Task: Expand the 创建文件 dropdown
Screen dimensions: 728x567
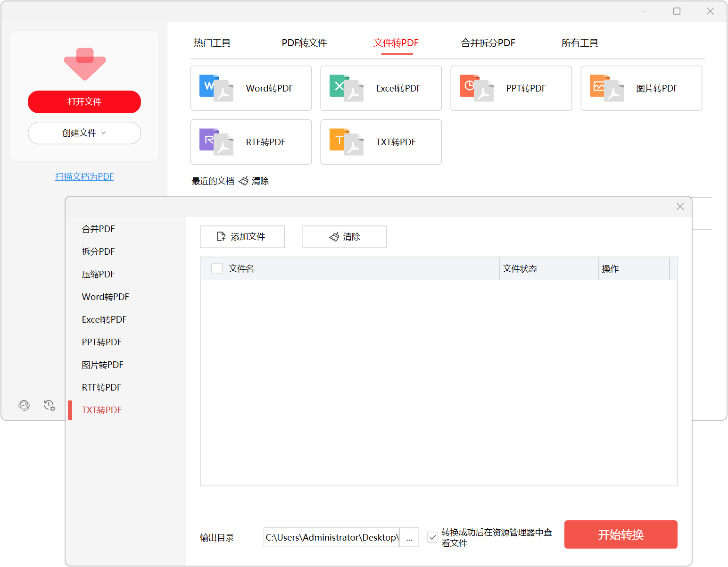Action: pyautogui.click(x=84, y=133)
